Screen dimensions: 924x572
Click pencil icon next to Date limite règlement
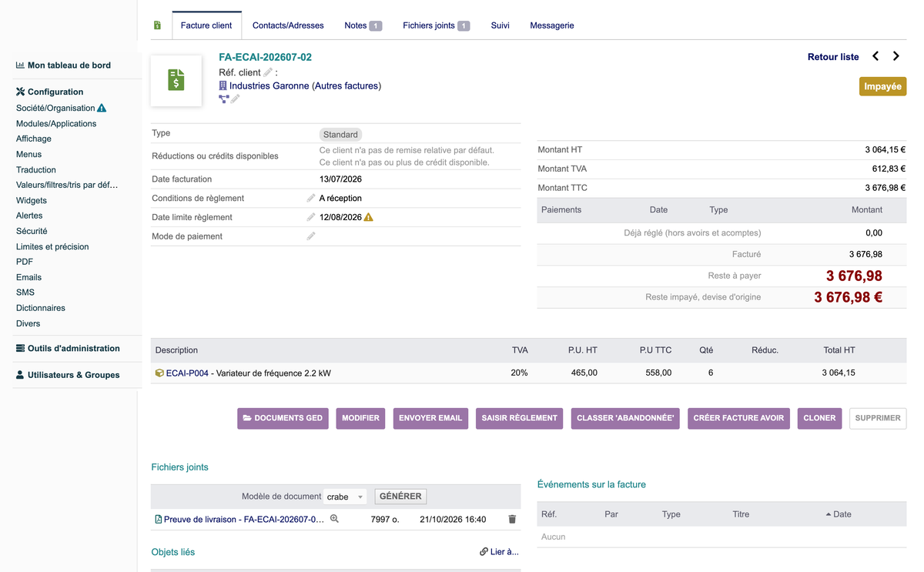click(x=311, y=217)
